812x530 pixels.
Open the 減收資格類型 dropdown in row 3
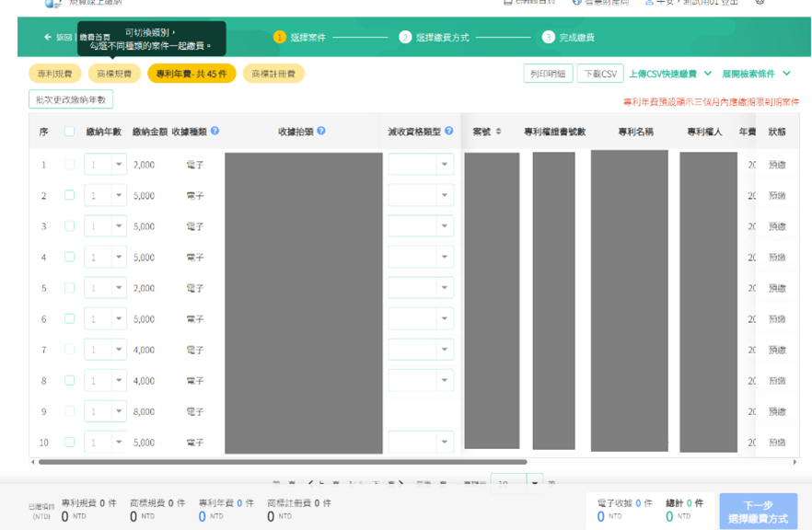point(446,225)
